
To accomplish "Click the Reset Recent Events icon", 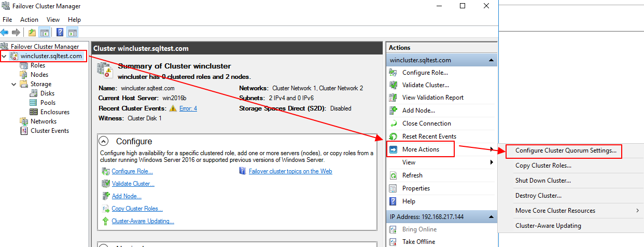I will [x=393, y=136].
